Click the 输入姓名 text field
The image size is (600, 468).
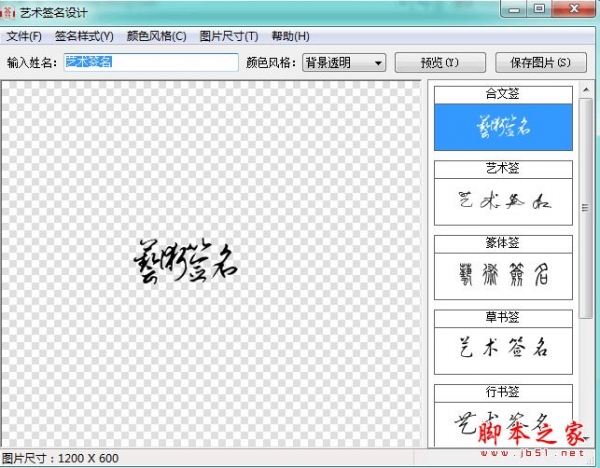[x=150, y=62]
